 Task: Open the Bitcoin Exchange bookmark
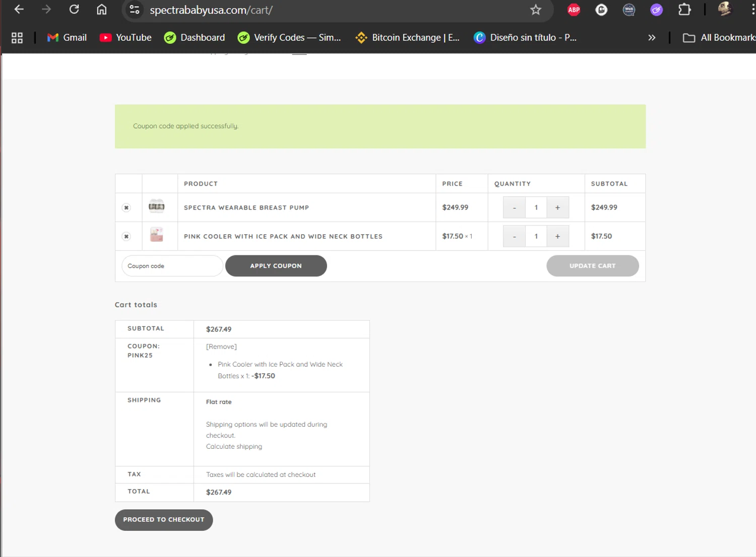click(407, 38)
